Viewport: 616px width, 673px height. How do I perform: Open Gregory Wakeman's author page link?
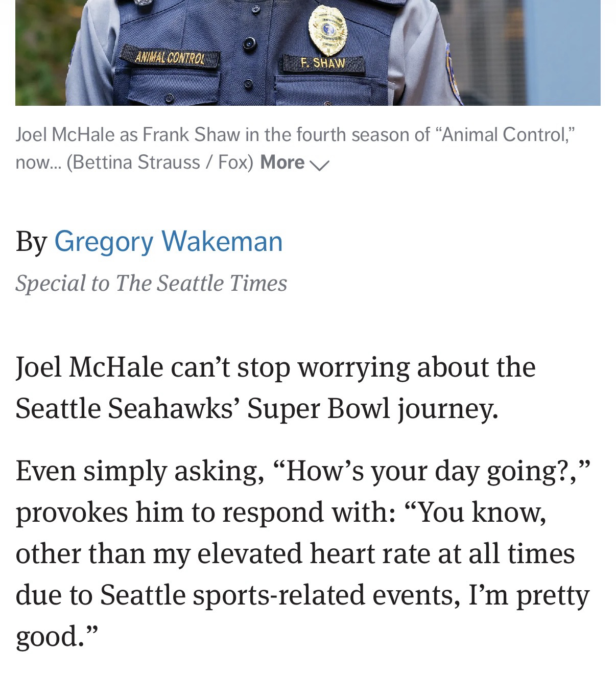coord(168,241)
